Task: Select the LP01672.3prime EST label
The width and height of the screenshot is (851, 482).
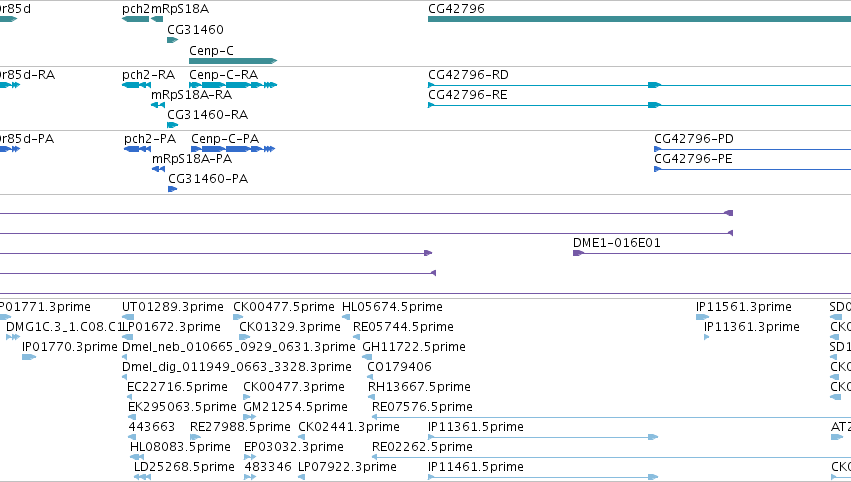Action: pos(172,327)
